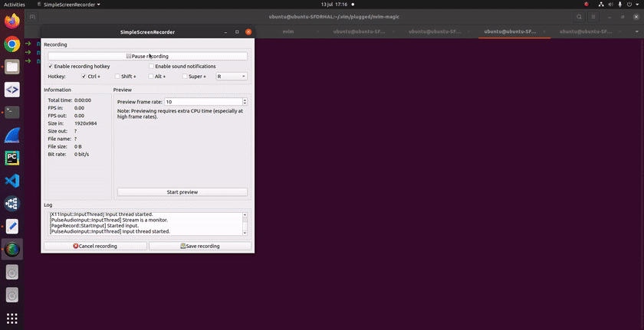This screenshot has height=330, width=644.
Task: Click log line 'Stream is a monitor.'
Action: coord(108,221)
